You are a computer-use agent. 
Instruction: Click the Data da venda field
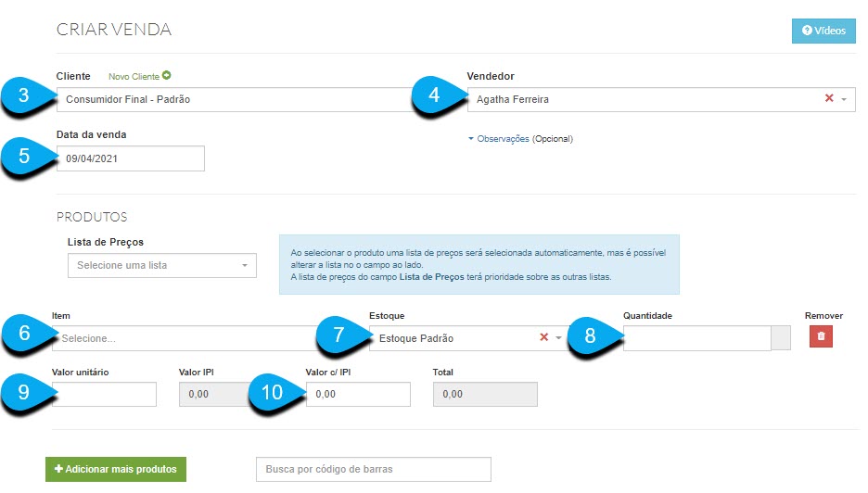(131, 158)
